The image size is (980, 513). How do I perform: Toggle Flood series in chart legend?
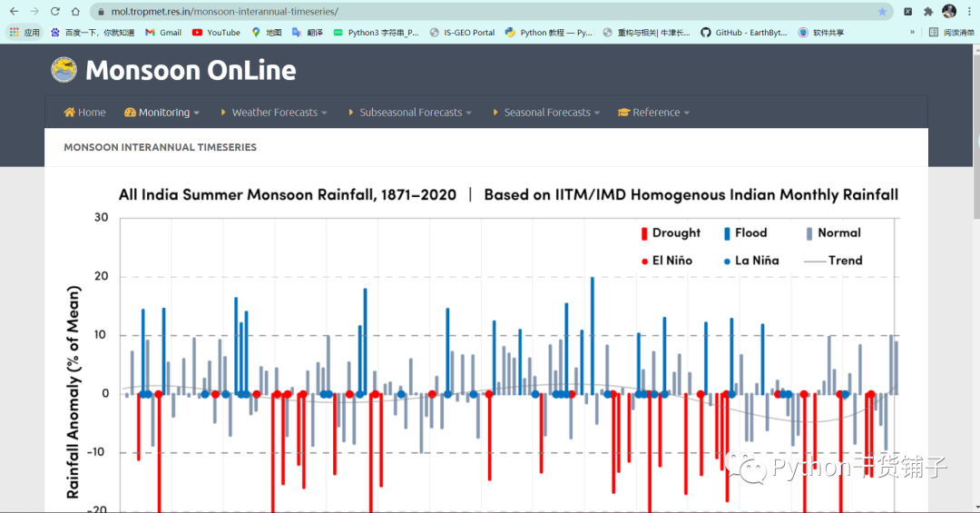point(745,233)
